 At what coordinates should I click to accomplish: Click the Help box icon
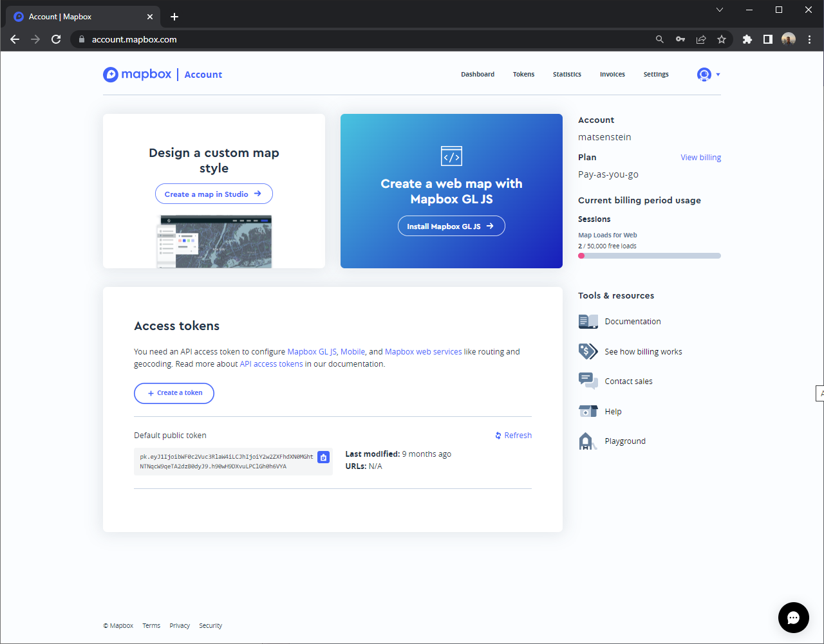click(588, 411)
